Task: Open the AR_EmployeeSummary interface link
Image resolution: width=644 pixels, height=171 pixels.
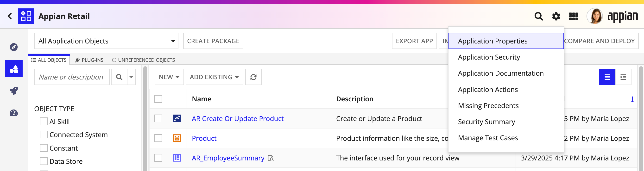Action: click(228, 158)
